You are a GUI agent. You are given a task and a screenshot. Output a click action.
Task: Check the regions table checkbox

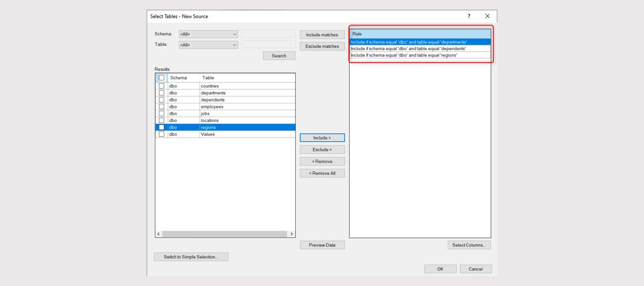(161, 127)
